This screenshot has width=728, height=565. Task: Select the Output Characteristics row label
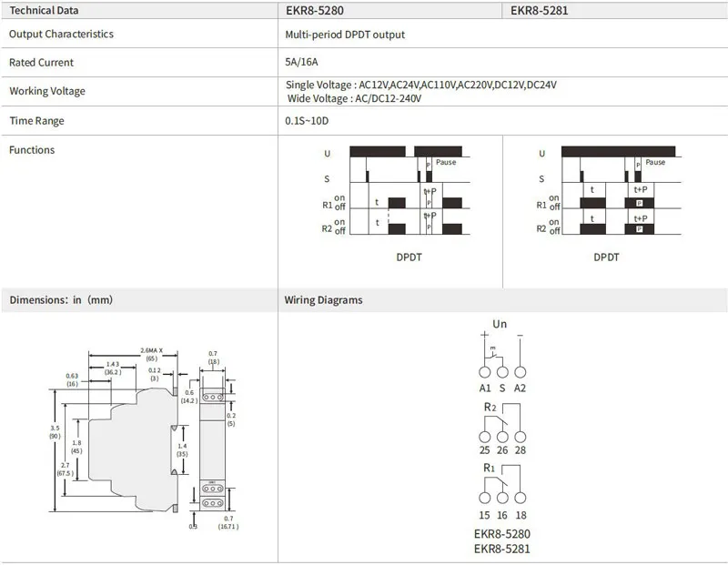61,35
